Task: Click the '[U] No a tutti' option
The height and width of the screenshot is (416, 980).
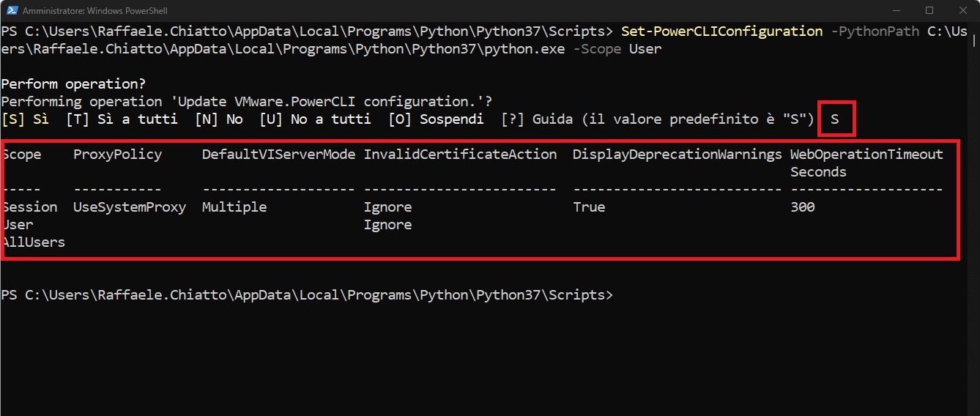Action: point(315,119)
